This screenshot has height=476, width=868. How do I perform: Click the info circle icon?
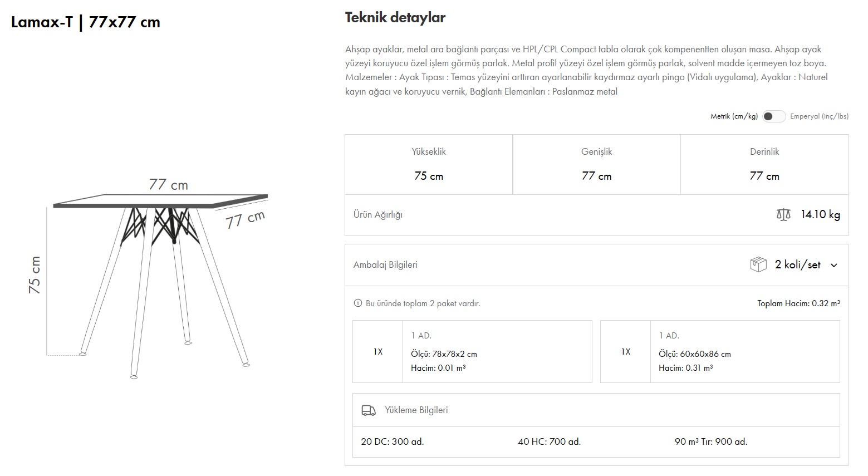[x=358, y=303]
